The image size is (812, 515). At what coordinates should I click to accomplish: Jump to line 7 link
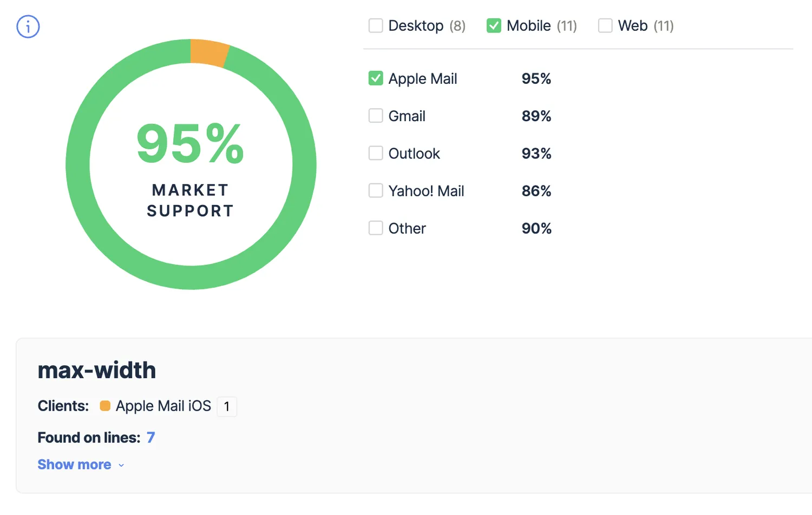(x=150, y=437)
